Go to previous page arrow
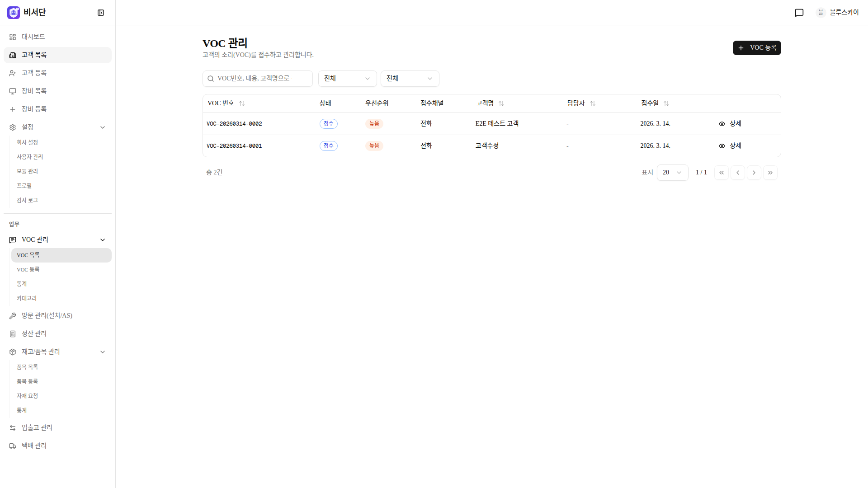The width and height of the screenshot is (868, 488). click(x=738, y=173)
